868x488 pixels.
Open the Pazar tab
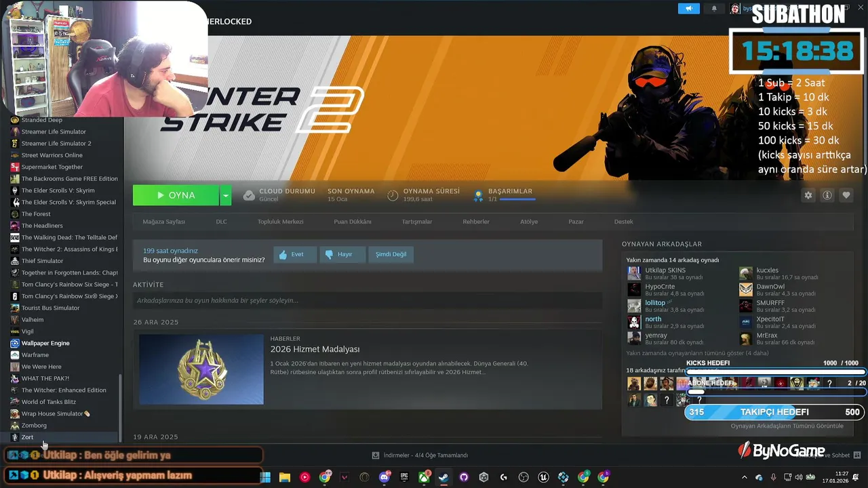point(576,222)
